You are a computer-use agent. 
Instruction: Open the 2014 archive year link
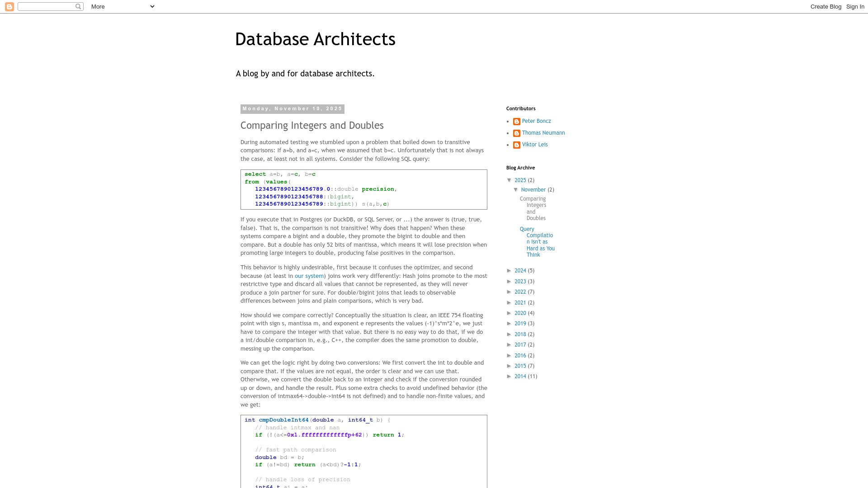520,376
